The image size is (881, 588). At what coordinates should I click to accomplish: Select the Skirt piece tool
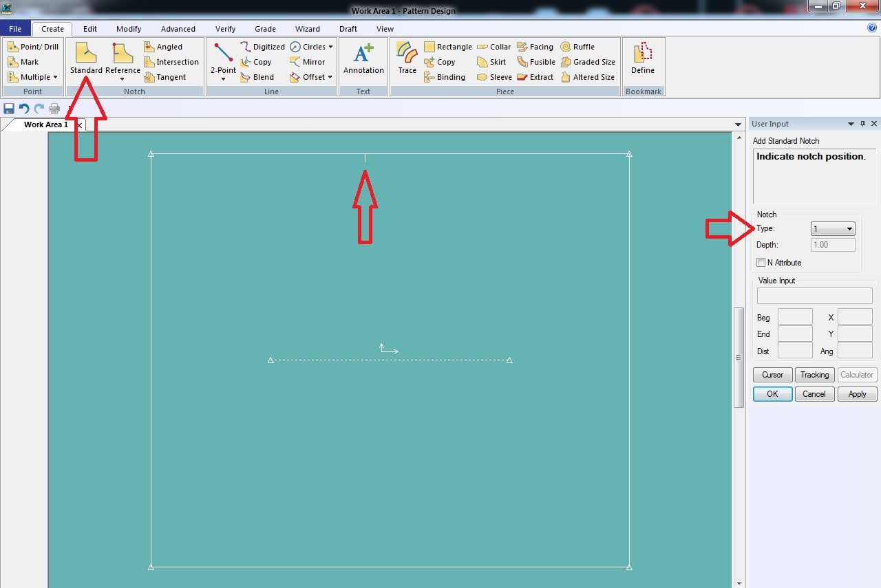491,62
